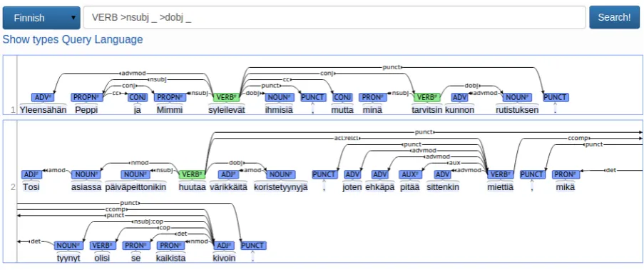This screenshot has height=270, width=644.
Task: Click the word miettiä
Action: pyautogui.click(x=500, y=187)
